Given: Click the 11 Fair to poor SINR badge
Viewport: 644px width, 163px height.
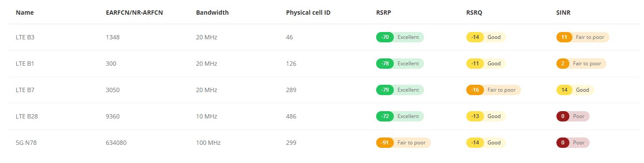Looking at the screenshot, I should [x=583, y=37].
